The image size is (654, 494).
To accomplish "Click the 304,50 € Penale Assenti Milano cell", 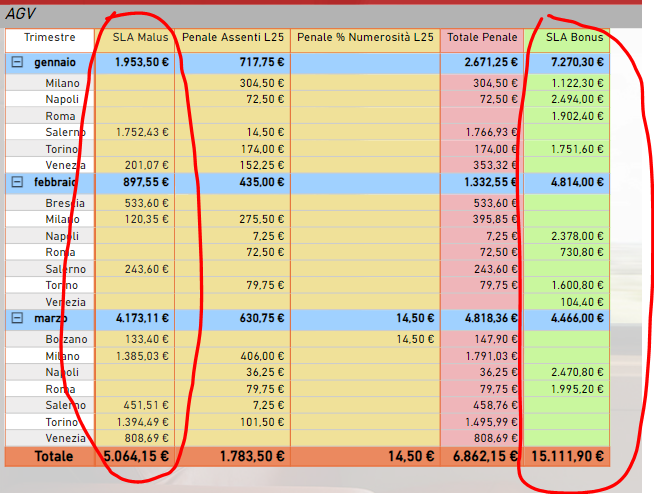I will [x=262, y=83].
